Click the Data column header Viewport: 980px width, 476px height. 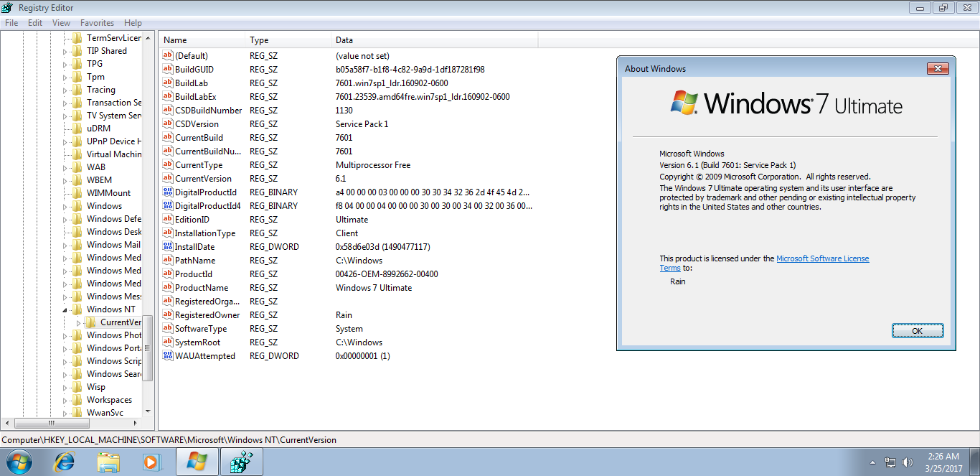point(434,40)
